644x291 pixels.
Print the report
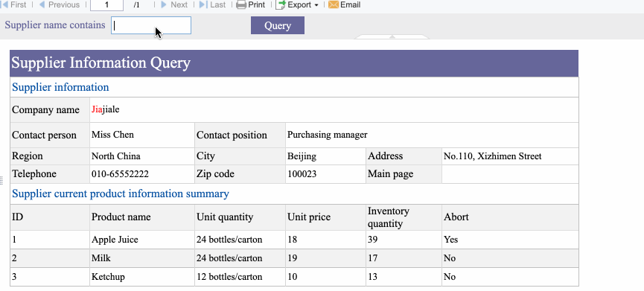click(x=251, y=5)
